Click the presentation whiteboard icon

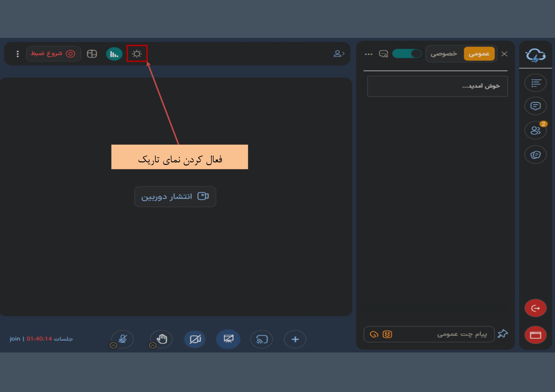(228, 339)
